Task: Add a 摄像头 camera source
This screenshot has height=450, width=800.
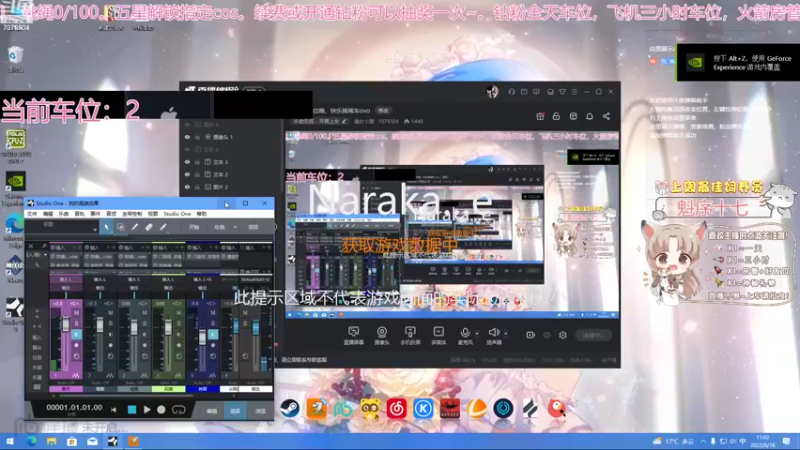Action: click(x=382, y=336)
